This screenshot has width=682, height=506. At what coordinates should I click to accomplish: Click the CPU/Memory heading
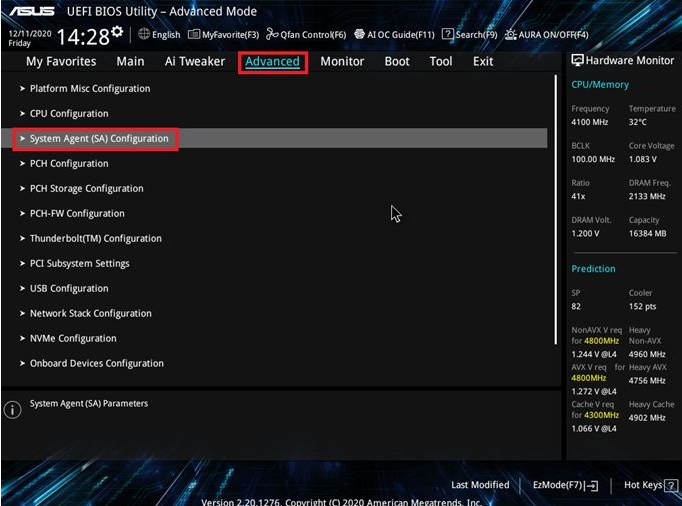coord(600,85)
